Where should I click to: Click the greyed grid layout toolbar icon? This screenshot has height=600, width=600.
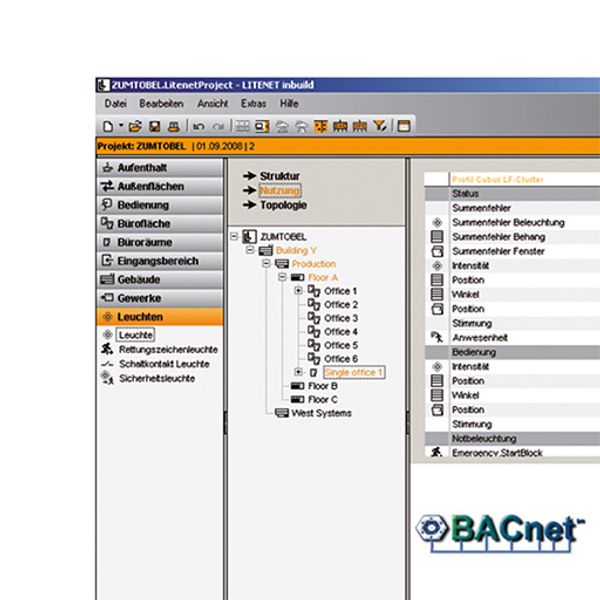click(x=242, y=126)
